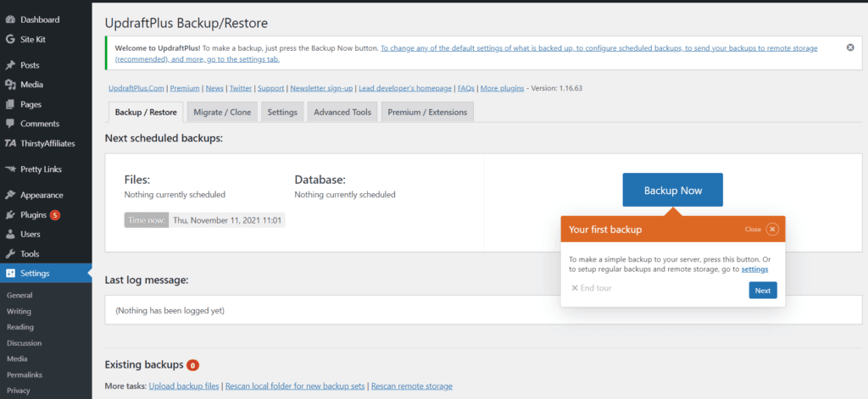Open the News link
The height and width of the screenshot is (399, 868).
click(x=214, y=88)
